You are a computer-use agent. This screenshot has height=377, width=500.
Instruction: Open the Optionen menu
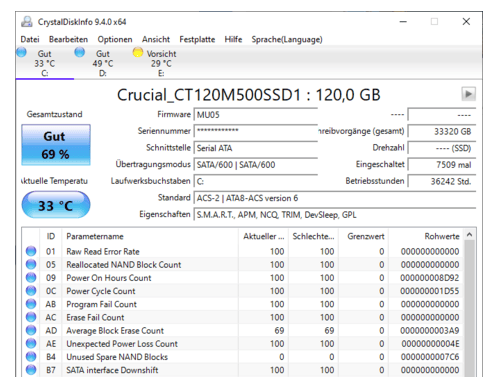coord(115,39)
